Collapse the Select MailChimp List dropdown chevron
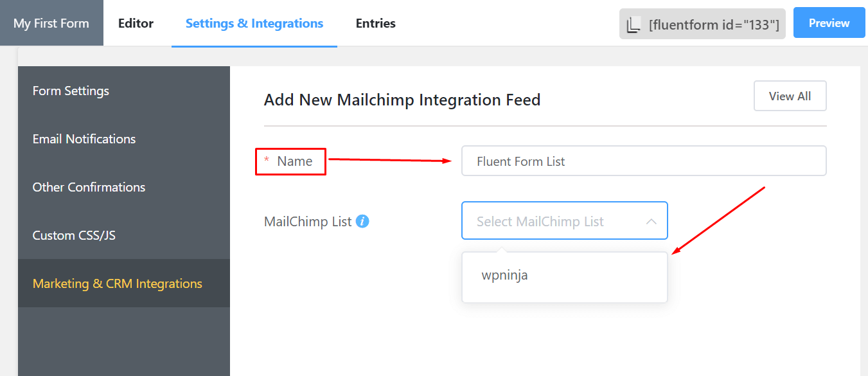 pyautogui.click(x=651, y=220)
